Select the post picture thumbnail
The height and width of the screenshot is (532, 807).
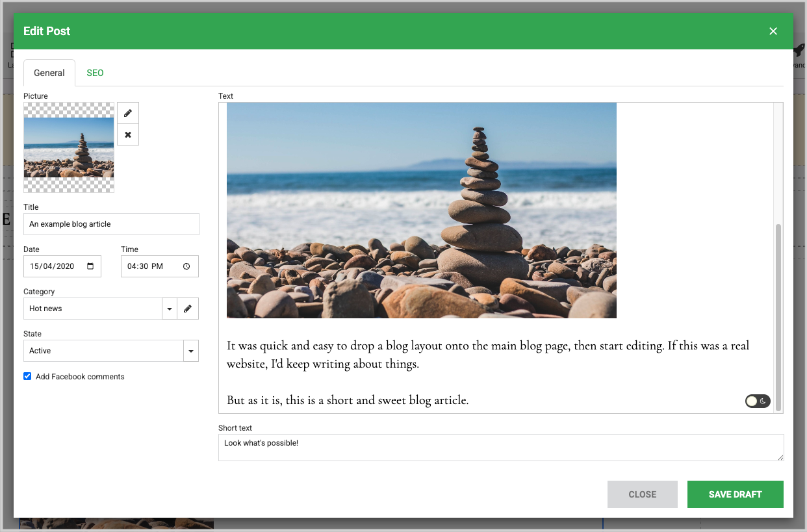[x=69, y=147]
